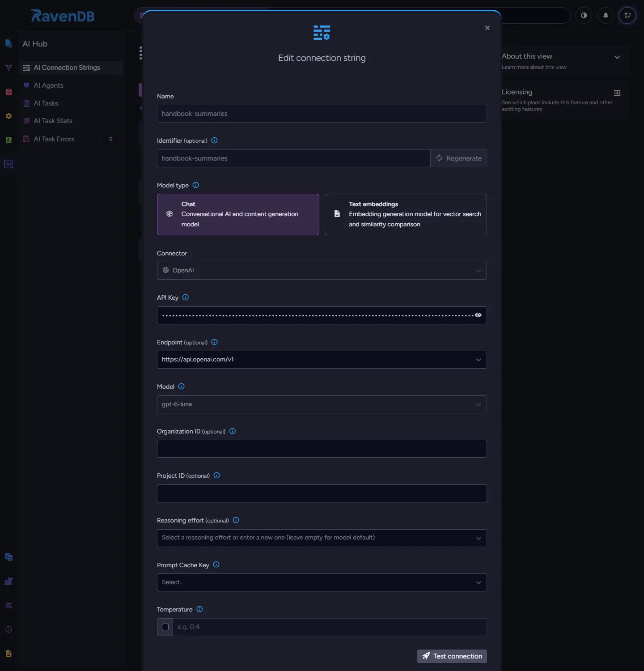Show info about Identifier field
The width and height of the screenshot is (644, 671).
(214, 140)
